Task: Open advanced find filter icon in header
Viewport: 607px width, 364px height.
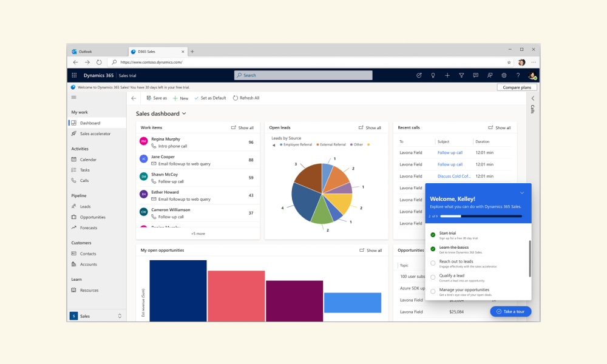Action: [x=461, y=75]
